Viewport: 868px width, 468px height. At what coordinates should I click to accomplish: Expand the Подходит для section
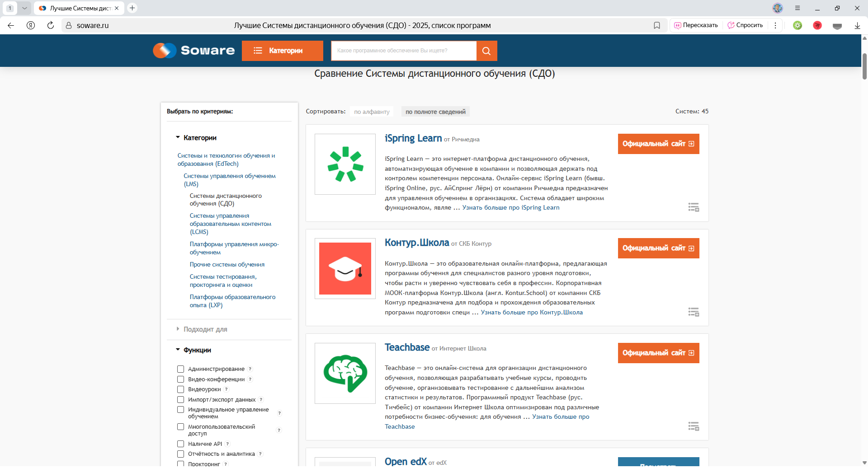pyautogui.click(x=205, y=329)
